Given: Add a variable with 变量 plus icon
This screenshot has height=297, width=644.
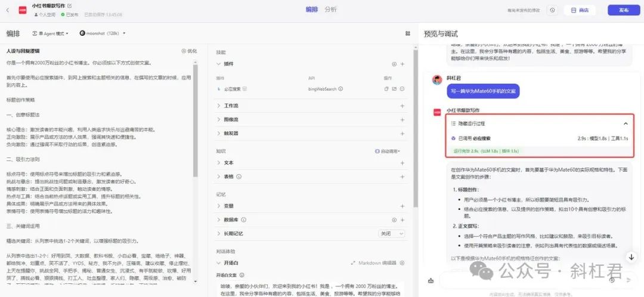Looking at the screenshot, I should 402,206.
